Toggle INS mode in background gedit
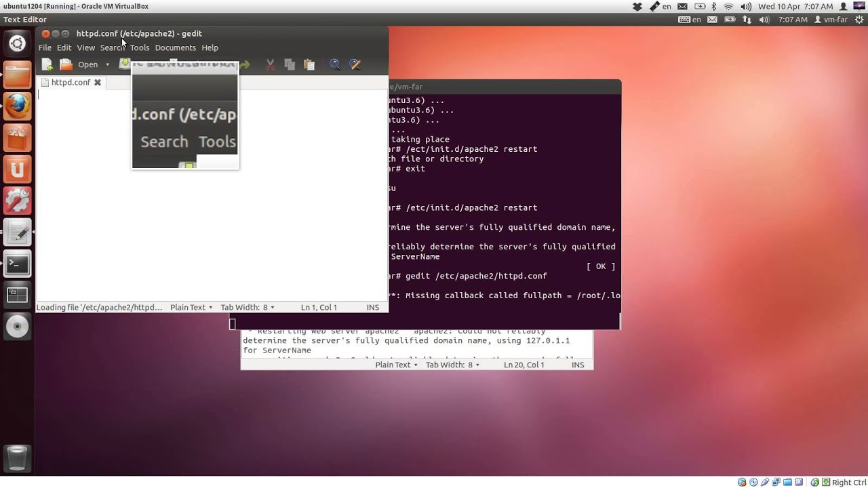868x488 pixels. [x=578, y=365]
